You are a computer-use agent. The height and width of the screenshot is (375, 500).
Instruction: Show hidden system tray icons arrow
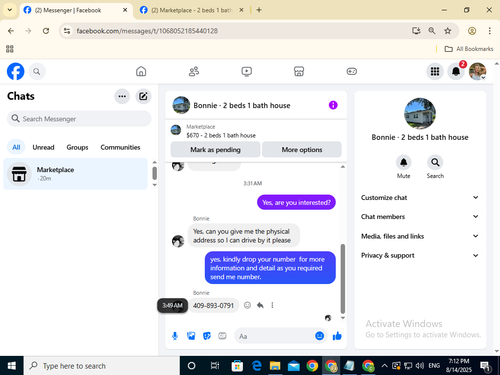click(384, 366)
